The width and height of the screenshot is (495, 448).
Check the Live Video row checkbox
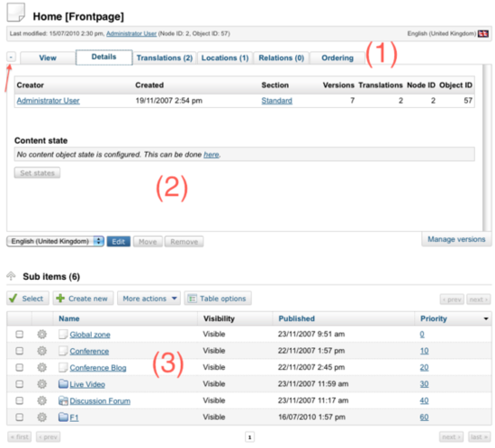[x=20, y=384]
